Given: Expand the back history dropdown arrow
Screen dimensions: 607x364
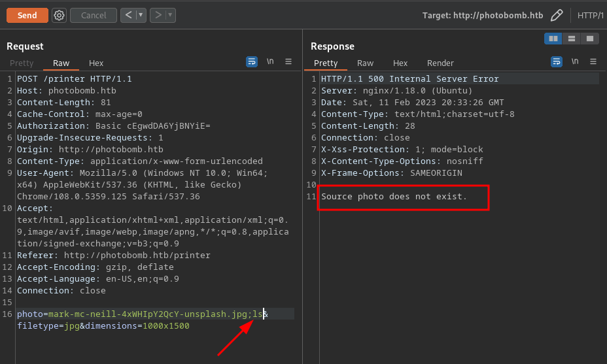Looking at the screenshot, I should [x=141, y=15].
